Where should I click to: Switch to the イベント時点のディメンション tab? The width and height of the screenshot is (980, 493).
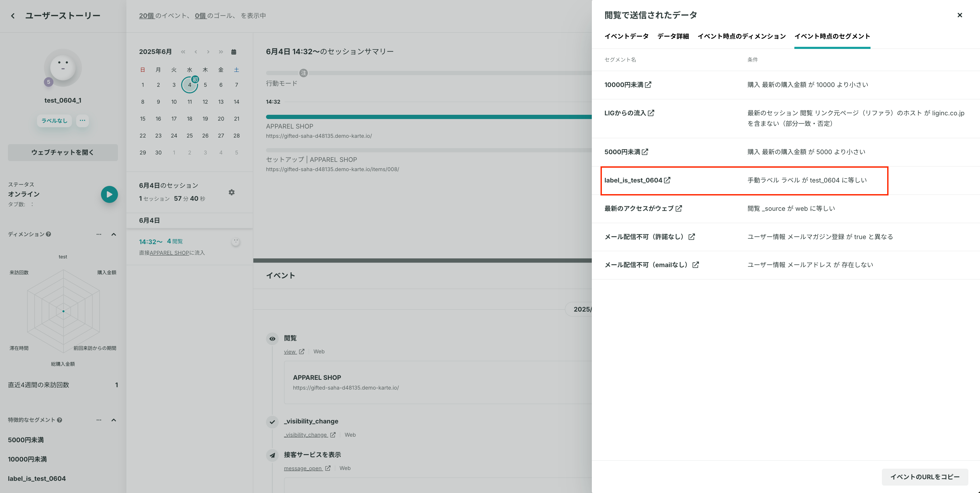[x=741, y=36]
